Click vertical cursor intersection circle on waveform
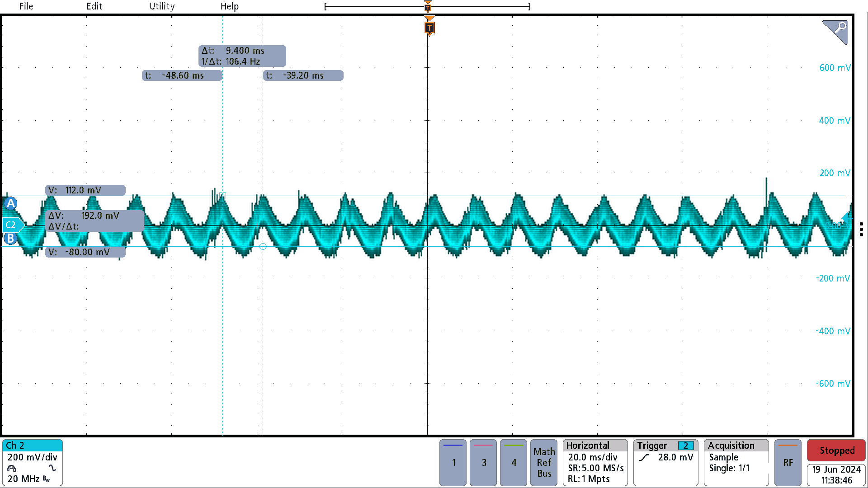This screenshot has width=868, height=488. coord(263,246)
